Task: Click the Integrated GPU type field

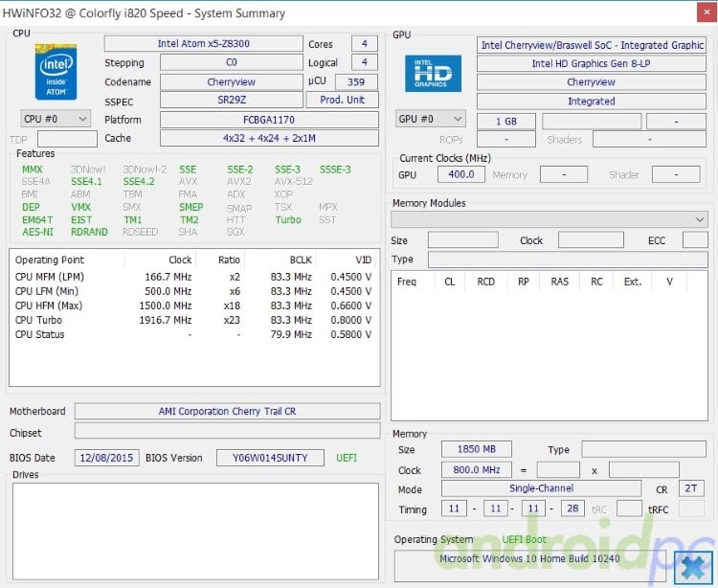Action: [x=592, y=102]
